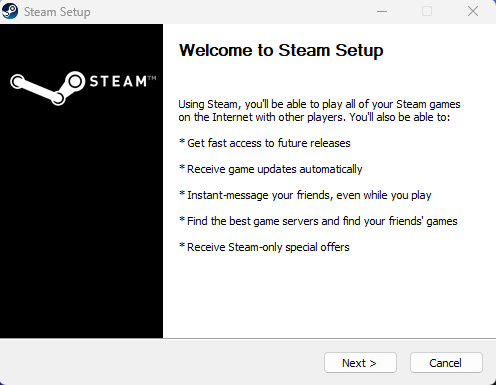The width and height of the screenshot is (496, 385).
Task: Click the asterisk before 'Get fast access'
Action: coord(182,141)
